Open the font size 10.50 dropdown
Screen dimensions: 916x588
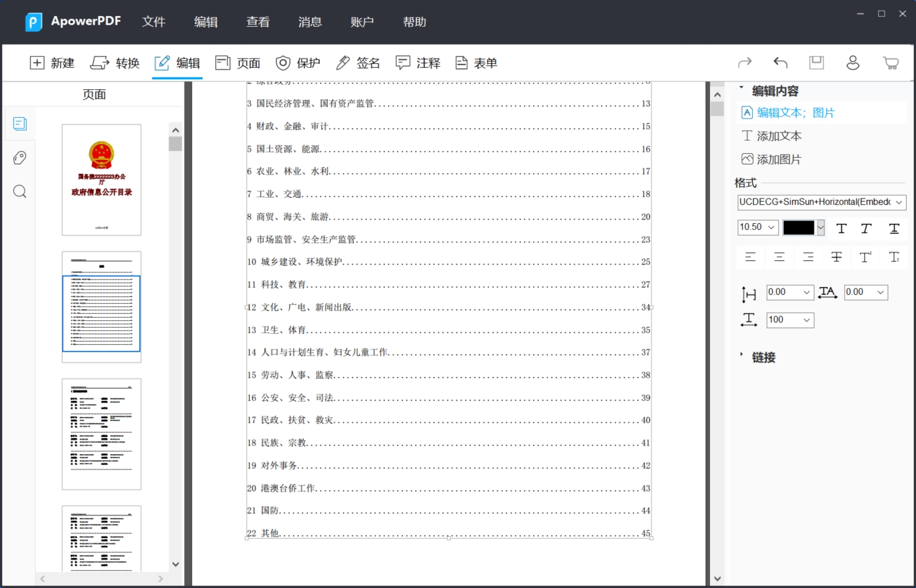(x=757, y=227)
